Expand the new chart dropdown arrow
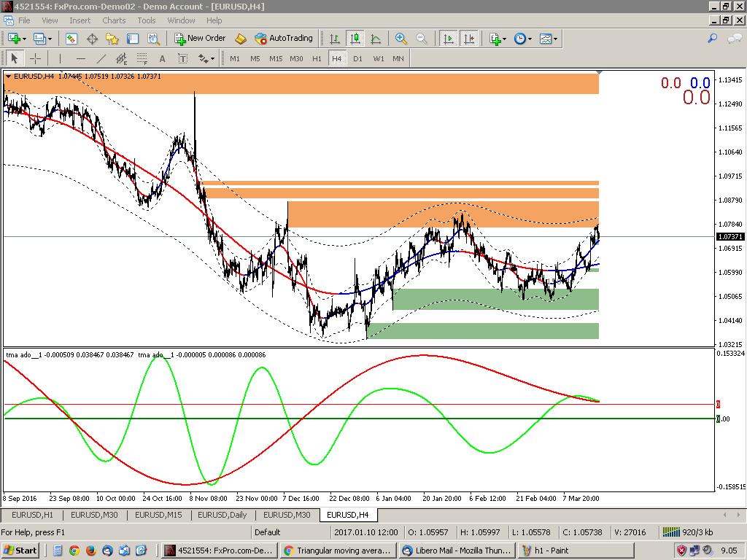 [24, 39]
